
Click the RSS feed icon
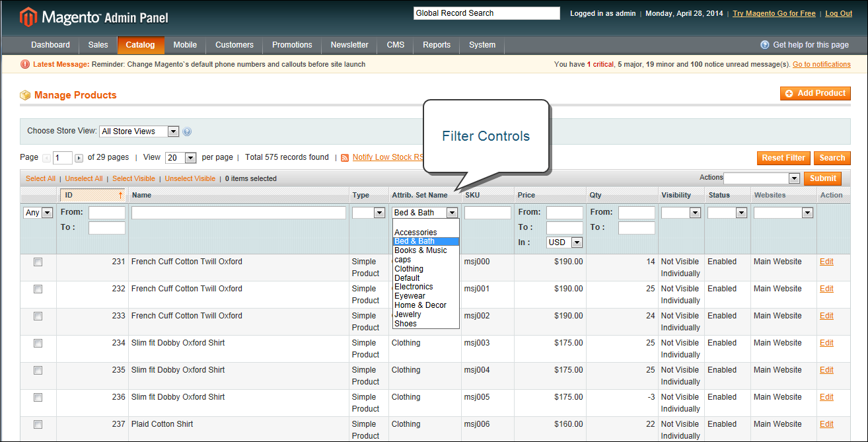click(344, 158)
